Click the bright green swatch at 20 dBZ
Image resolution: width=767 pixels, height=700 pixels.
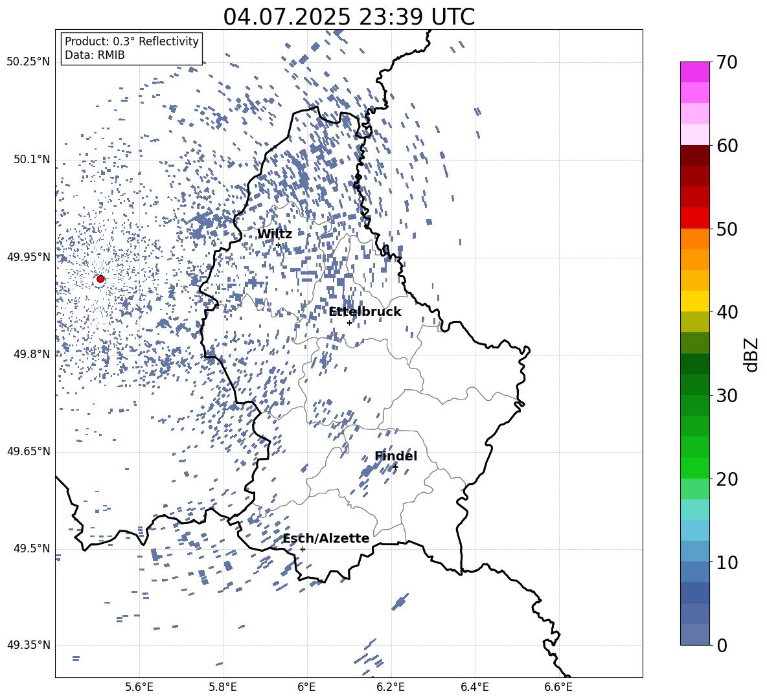pyautogui.click(x=694, y=468)
